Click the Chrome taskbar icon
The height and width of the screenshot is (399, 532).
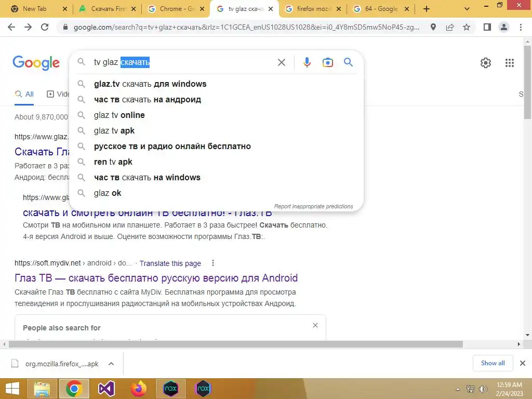74,389
